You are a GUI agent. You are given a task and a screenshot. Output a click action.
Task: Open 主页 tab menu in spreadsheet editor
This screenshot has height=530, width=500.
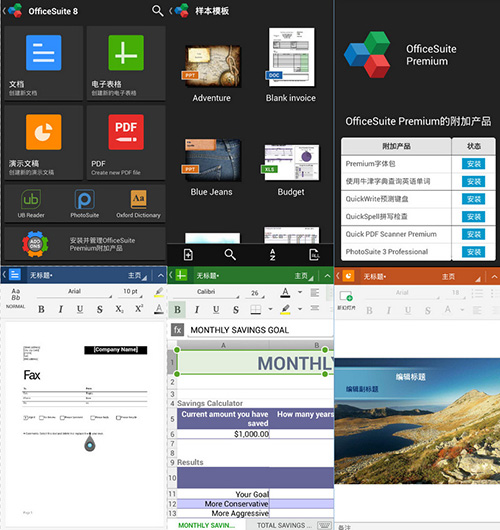304,276
